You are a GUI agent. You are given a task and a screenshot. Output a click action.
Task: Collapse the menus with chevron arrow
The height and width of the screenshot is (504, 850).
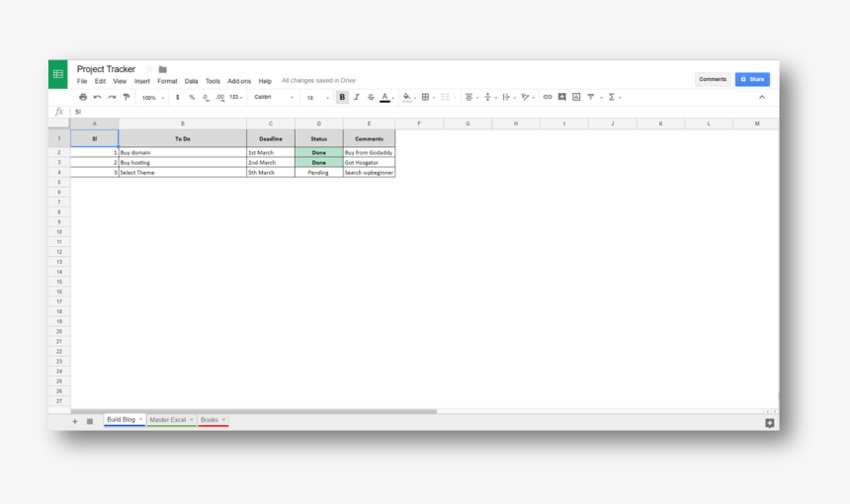tap(762, 97)
